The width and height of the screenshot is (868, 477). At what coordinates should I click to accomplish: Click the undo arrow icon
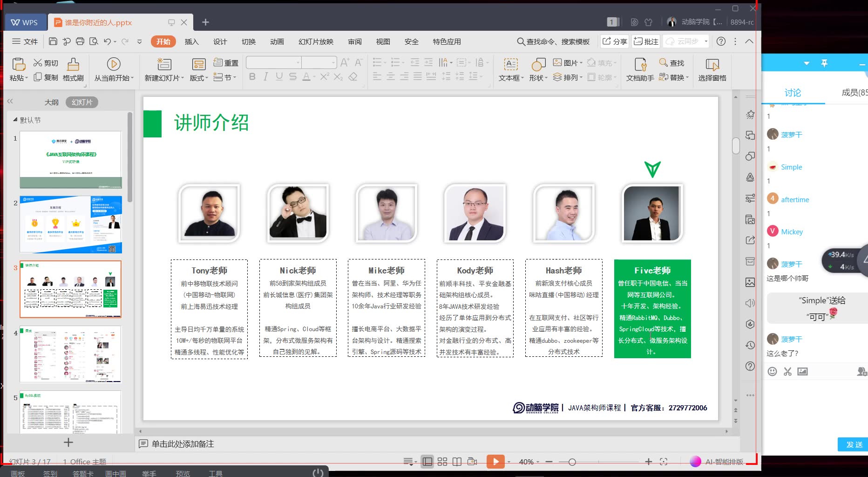(107, 41)
